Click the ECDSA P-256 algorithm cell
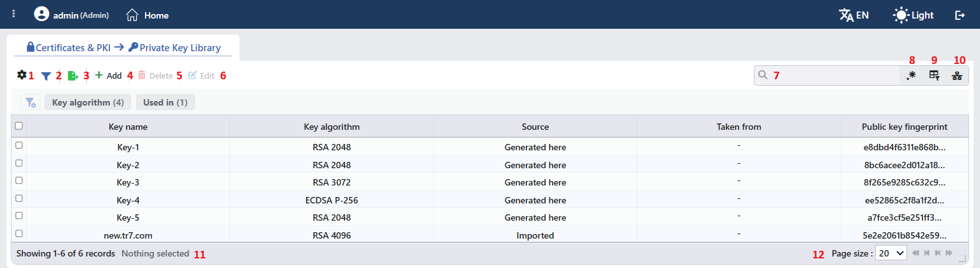Image resolution: width=980 pixels, height=268 pixels. [332, 200]
